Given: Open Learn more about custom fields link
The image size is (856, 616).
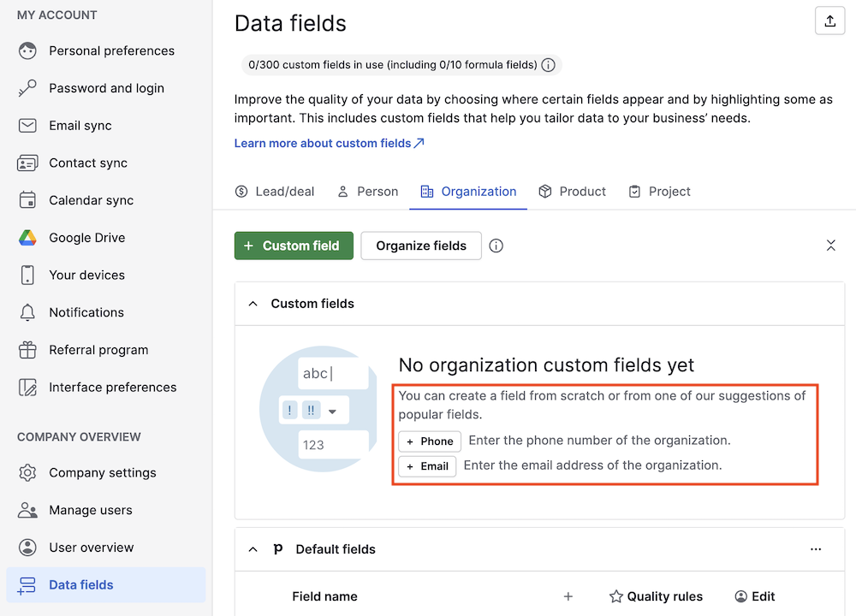Looking at the screenshot, I should click(x=329, y=143).
